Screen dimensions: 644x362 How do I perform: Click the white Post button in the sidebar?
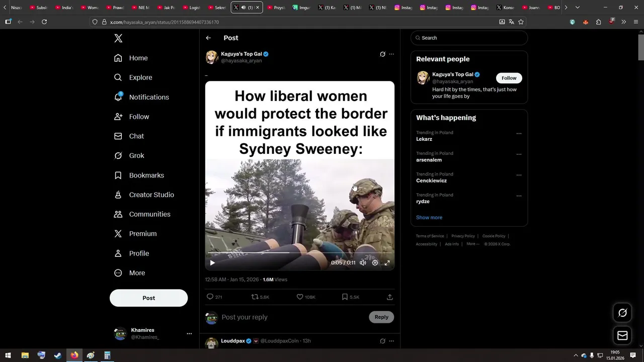148,298
